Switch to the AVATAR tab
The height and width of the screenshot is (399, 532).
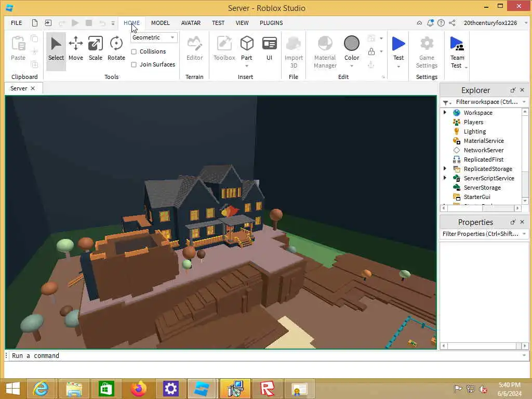tap(191, 23)
